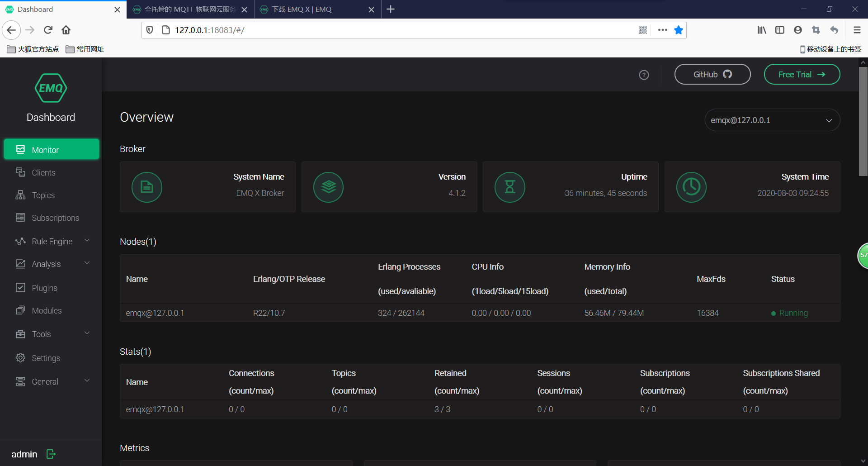Viewport: 868px width, 466px height.
Task: Click the Uptime hourglass icon
Action: 510,187
